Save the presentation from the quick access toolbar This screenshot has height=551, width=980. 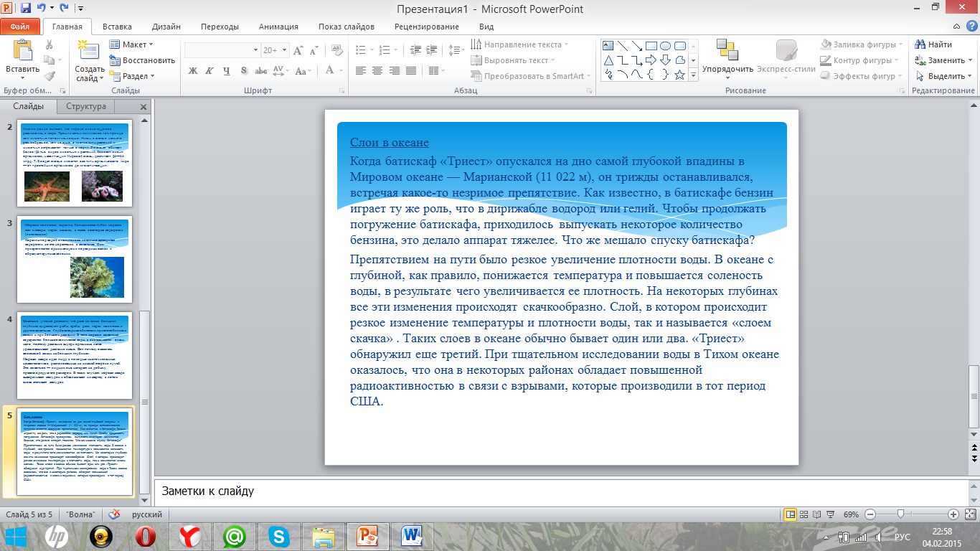click(x=26, y=9)
